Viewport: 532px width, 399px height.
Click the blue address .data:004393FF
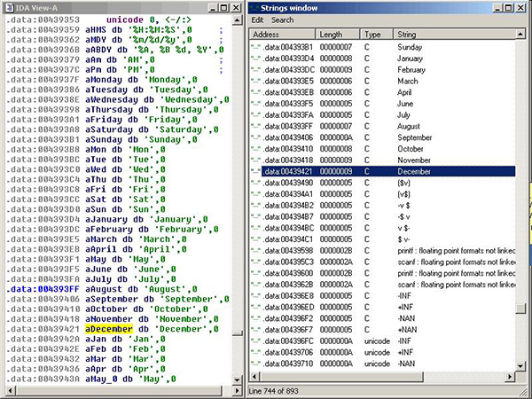tap(43, 289)
